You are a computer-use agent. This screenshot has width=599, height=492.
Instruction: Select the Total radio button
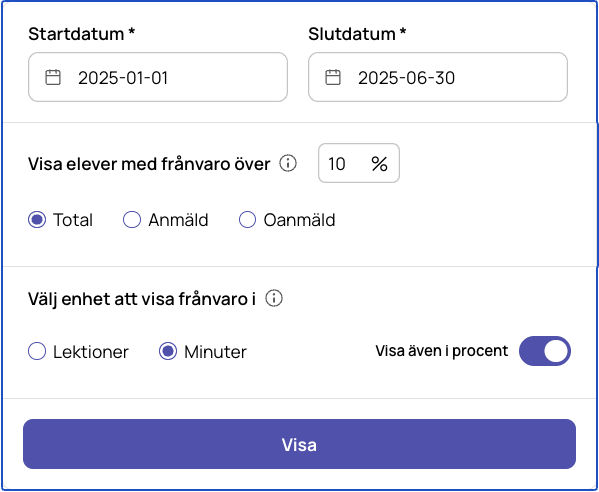coord(37,220)
